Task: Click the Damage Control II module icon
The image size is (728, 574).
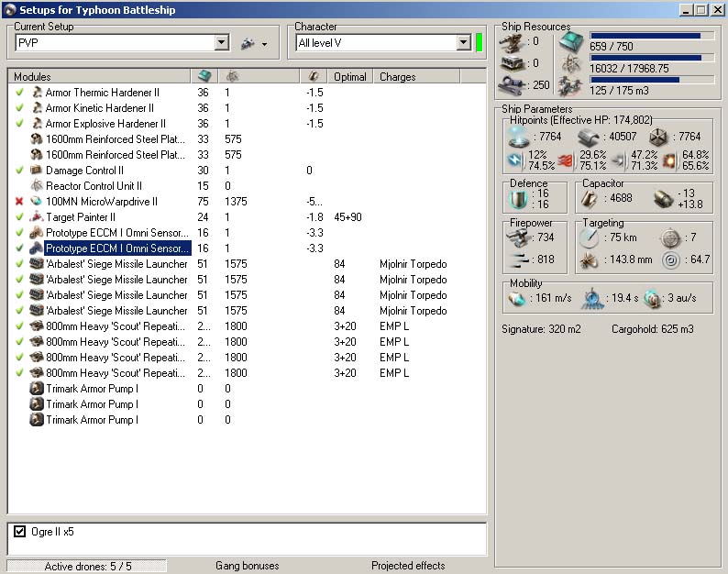Action: (x=37, y=171)
